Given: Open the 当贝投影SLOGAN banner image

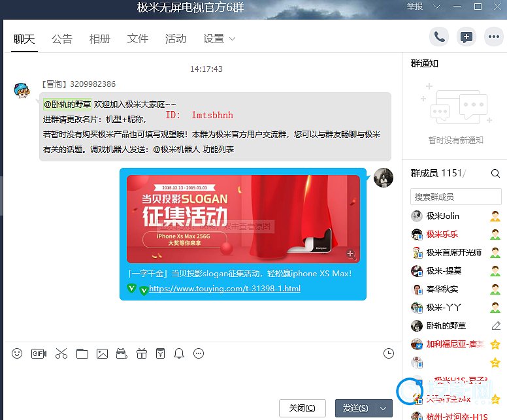Looking at the screenshot, I should (x=243, y=219).
